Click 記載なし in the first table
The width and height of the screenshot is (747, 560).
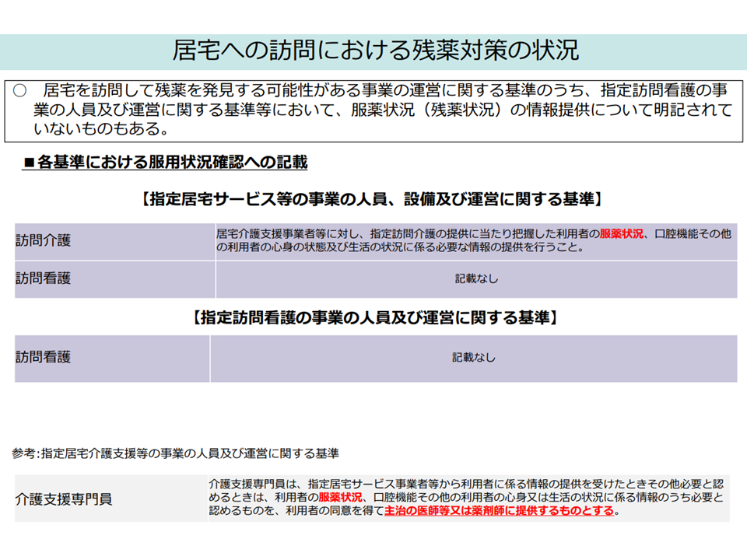tap(475, 278)
